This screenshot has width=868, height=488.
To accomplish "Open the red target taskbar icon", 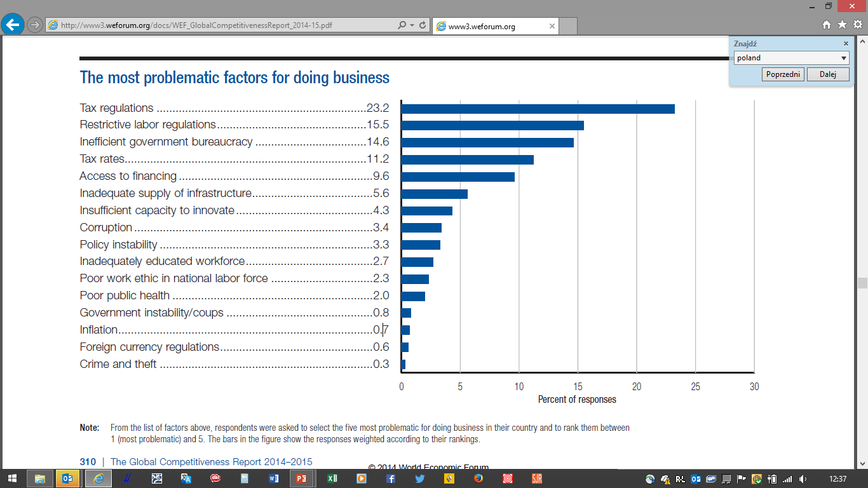I will tap(508, 478).
